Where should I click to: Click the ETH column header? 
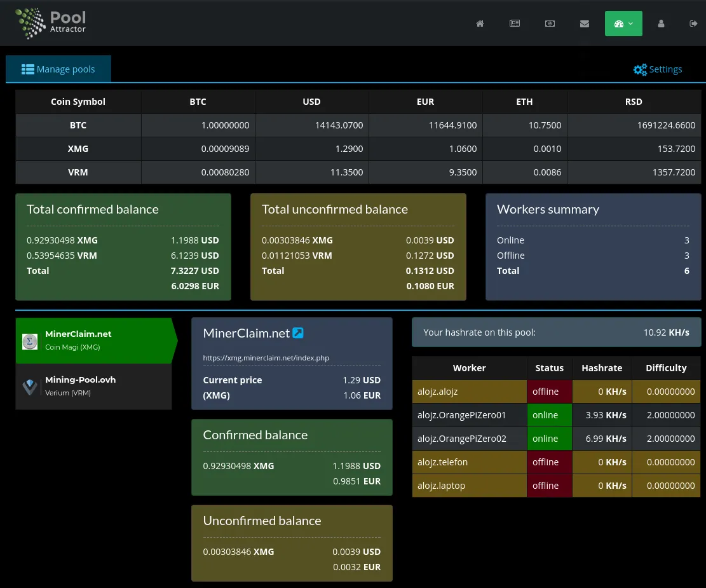pos(524,101)
